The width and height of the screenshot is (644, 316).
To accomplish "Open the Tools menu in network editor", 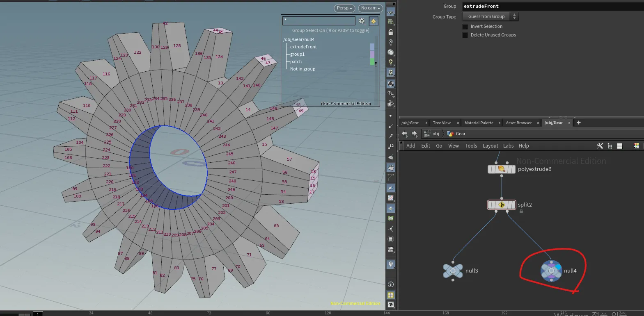I will [471, 146].
